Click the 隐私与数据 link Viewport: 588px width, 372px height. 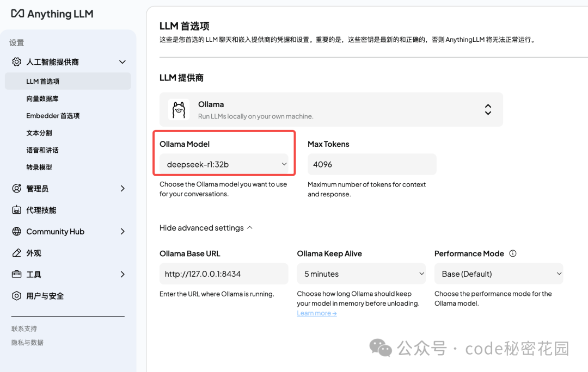click(27, 343)
